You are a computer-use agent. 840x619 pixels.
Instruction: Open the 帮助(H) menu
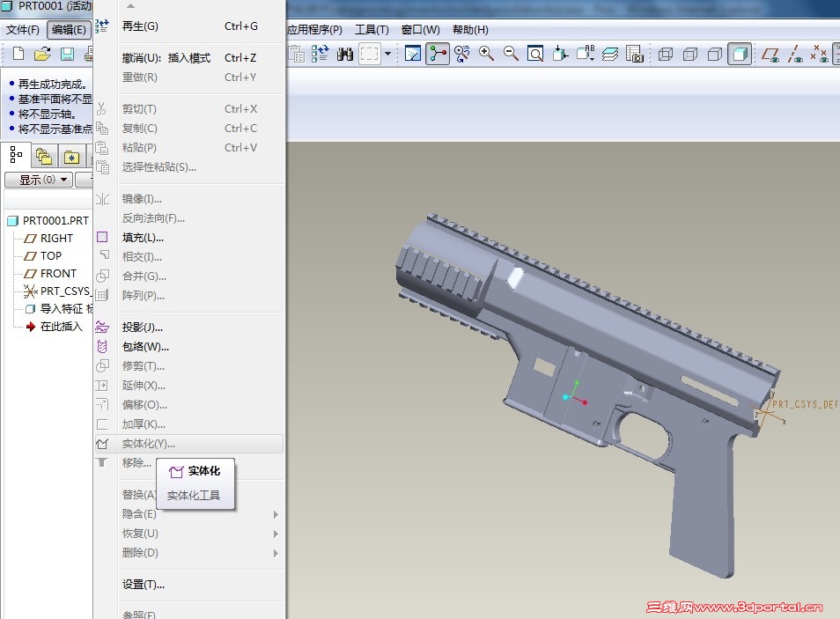[470, 30]
